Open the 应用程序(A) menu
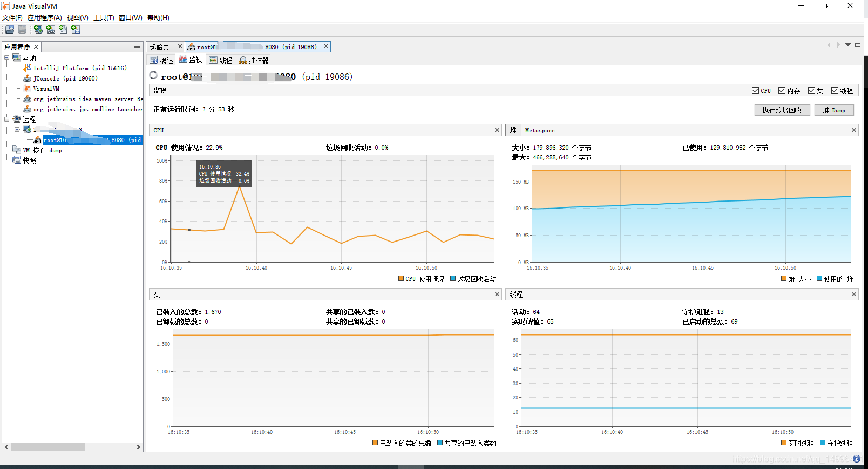 (45, 18)
